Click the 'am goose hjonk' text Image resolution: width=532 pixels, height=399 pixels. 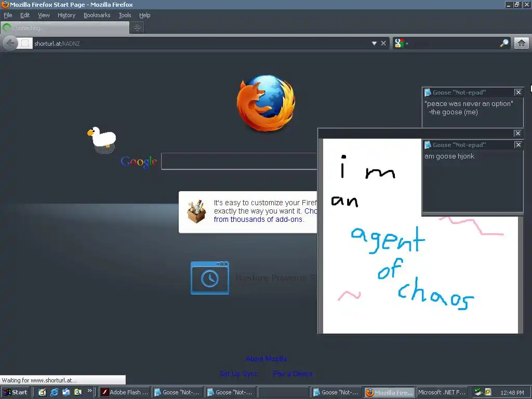pos(449,156)
